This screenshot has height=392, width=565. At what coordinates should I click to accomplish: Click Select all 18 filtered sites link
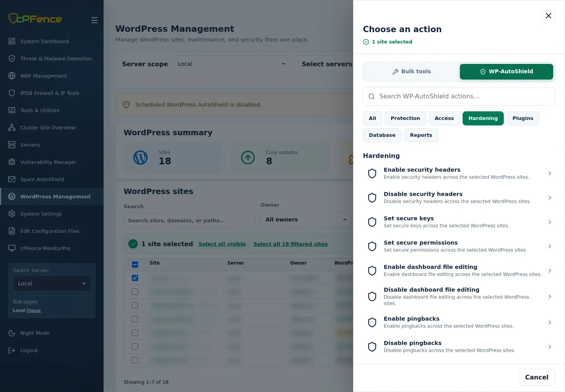tap(290, 244)
